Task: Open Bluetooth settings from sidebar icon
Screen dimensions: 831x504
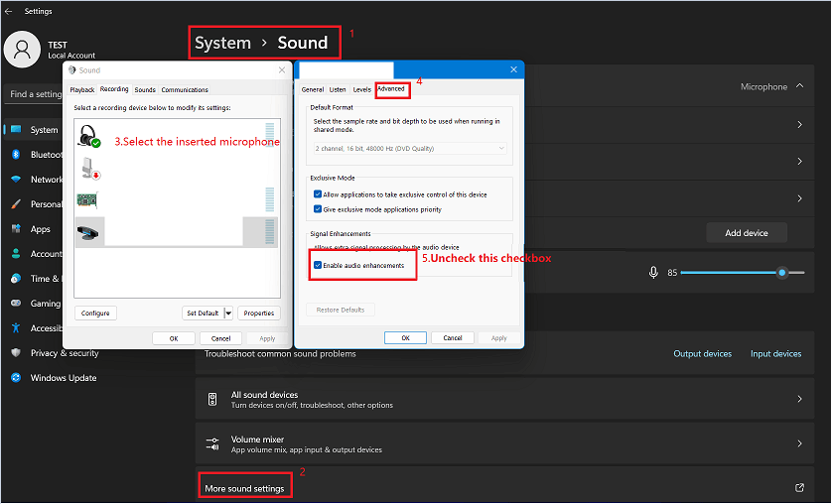Action: pyautogui.click(x=16, y=154)
